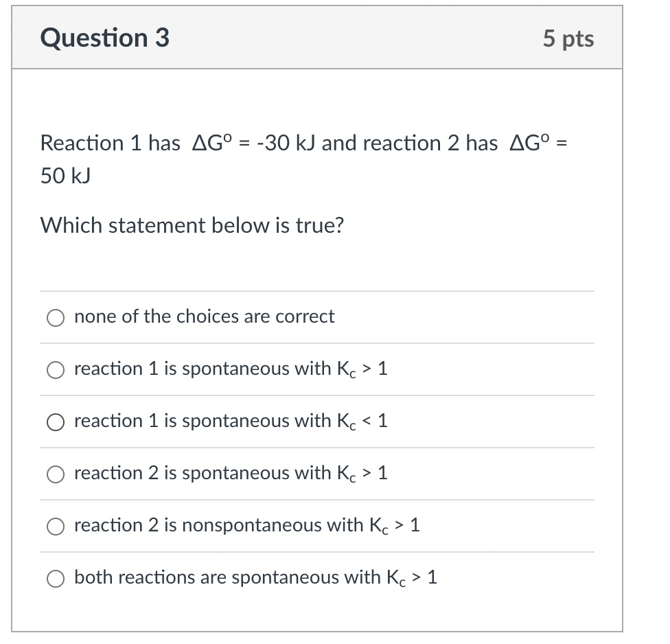The width and height of the screenshot is (670, 644).
Task: Select 'reaction 1 is spontaneous with Kc > 1'
Action: pyautogui.click(x=56, y=369)
